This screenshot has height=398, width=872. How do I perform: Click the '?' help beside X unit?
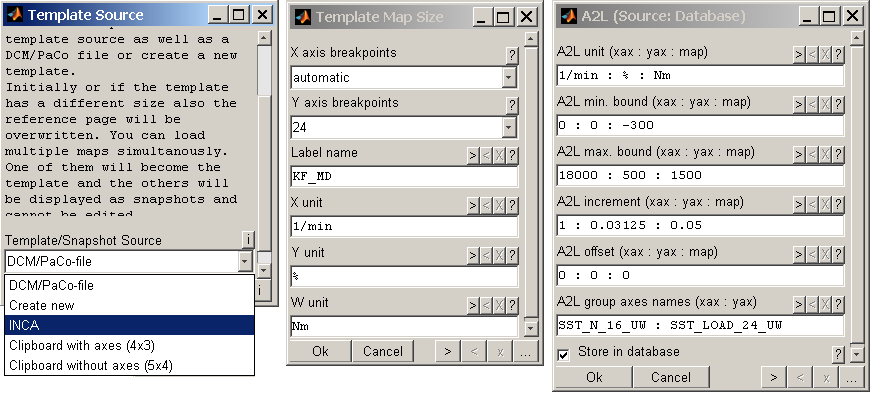pyautogui.click(x=512, y=206)
